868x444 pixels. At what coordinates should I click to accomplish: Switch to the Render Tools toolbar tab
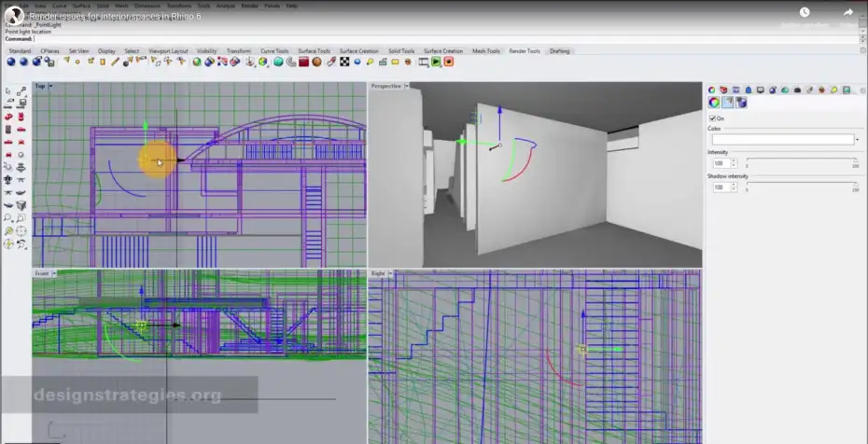[525, 51]
